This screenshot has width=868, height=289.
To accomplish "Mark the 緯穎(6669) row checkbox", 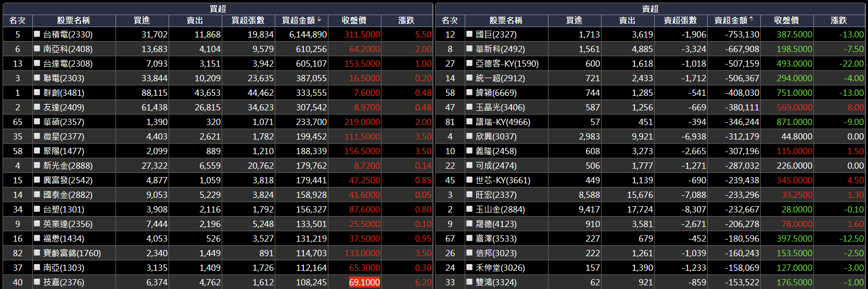I will (469, 92).
